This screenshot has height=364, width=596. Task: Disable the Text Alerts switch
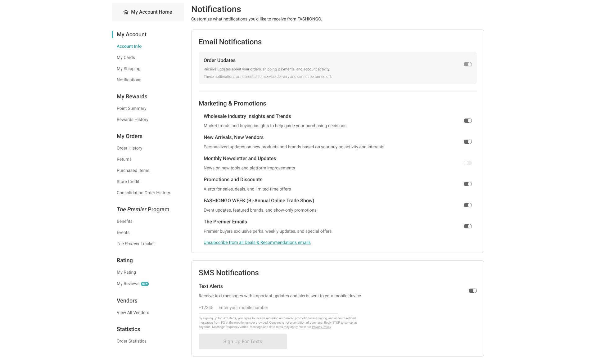(x=472, y=291)
